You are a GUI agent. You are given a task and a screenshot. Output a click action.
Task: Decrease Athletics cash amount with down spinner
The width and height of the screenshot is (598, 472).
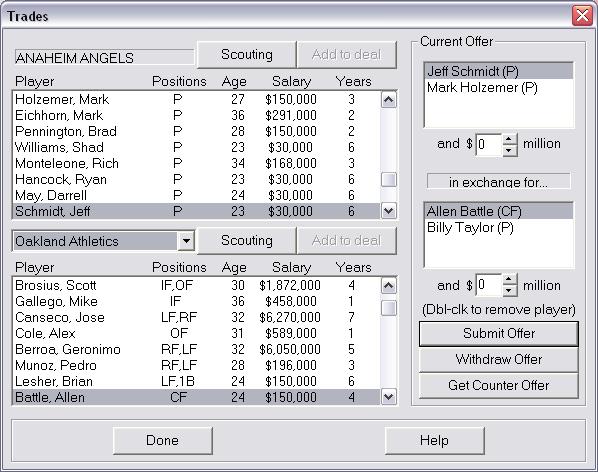[x=509, y=290]
